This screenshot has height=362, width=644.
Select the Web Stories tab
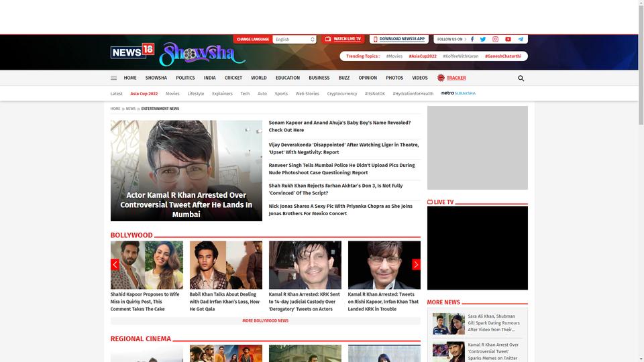click(307, 94)
